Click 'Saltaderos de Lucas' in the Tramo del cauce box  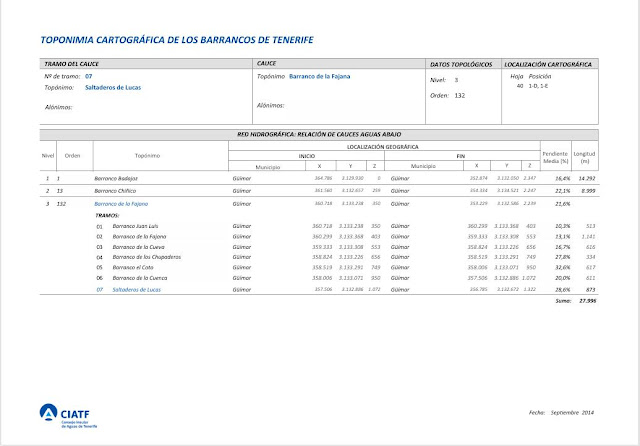click(113, 87)
